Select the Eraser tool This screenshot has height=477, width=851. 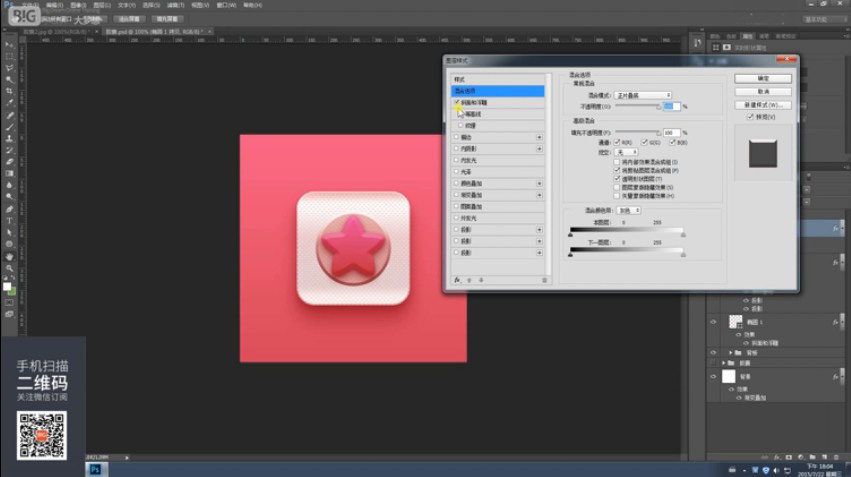coord(9,162)
